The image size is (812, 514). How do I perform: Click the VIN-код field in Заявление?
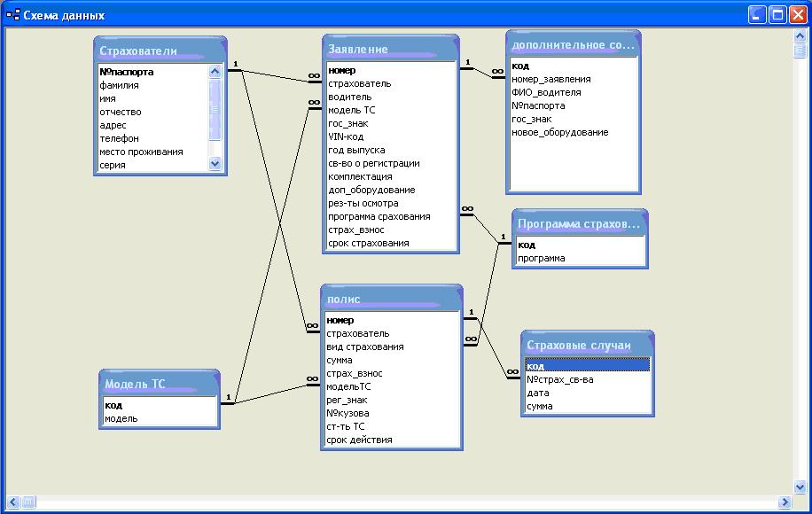tap(344, 137)
